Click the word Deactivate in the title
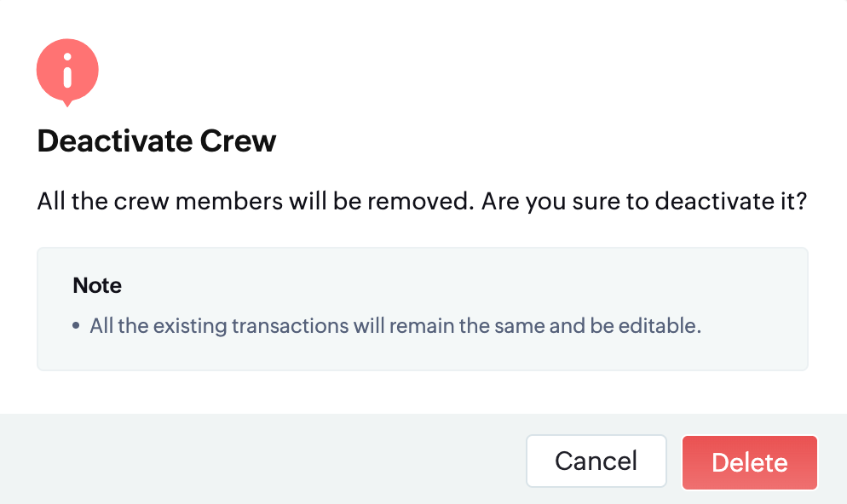The height and width of the screenshot is (504, 847). [x=114, y=140]
